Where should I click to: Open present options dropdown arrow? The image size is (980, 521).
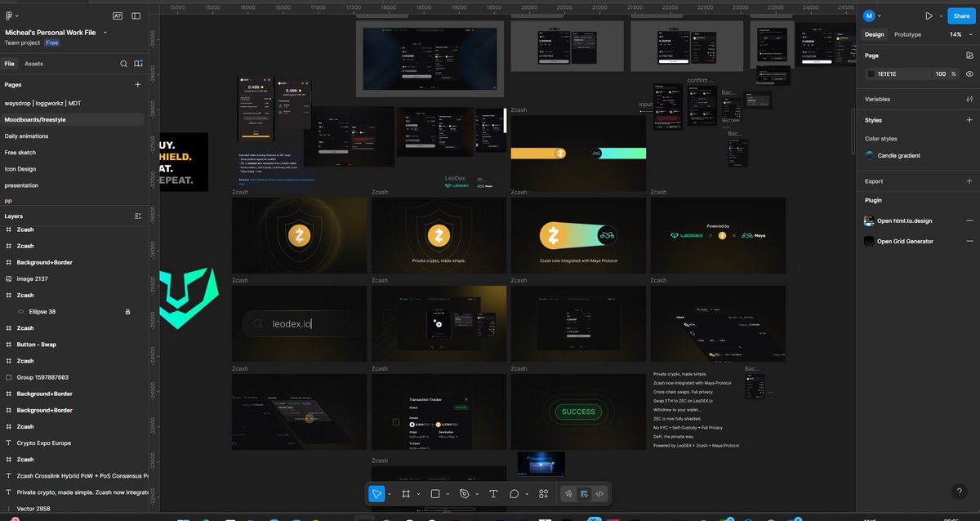(x=939, y=16)
